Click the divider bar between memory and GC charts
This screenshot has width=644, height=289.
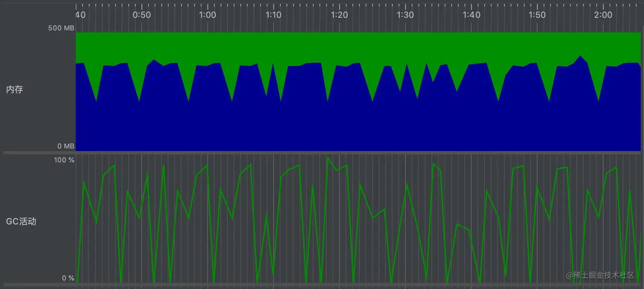[x=322, y=153]
